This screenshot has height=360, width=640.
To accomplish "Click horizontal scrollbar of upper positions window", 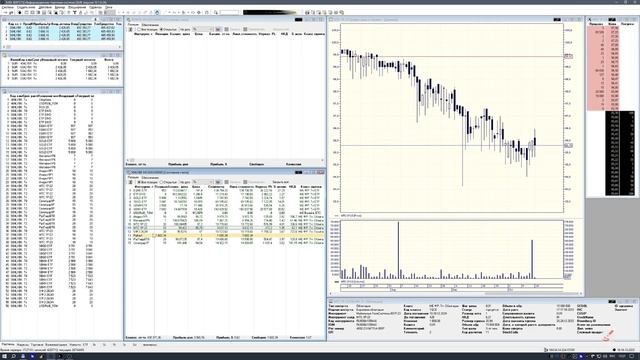I will [225, 160].
